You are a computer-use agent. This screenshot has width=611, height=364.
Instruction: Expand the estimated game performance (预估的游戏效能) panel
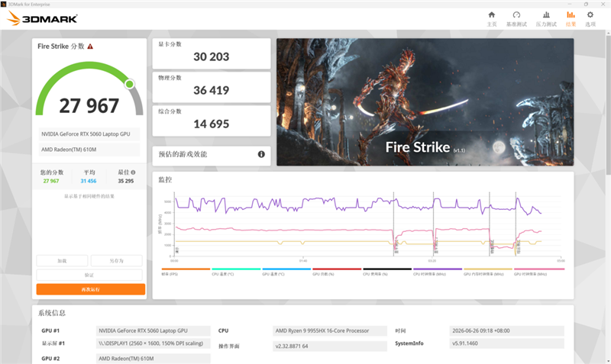[x=212, y=155]
